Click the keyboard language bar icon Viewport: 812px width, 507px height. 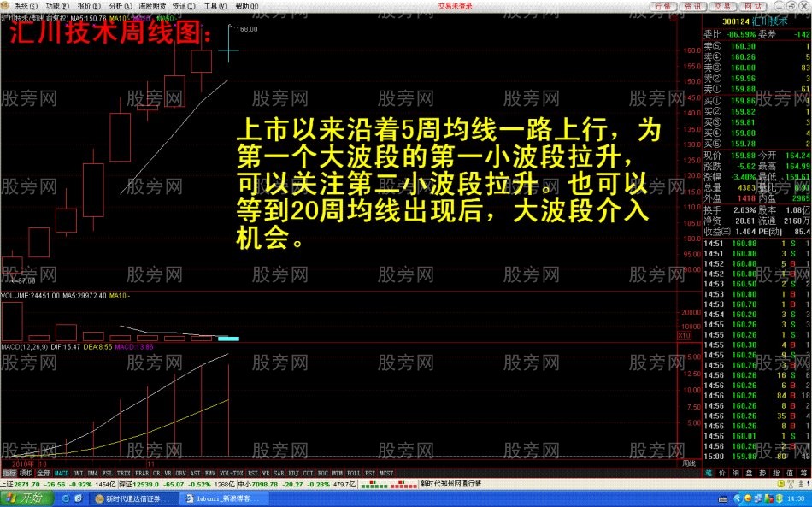pos(722,499)
